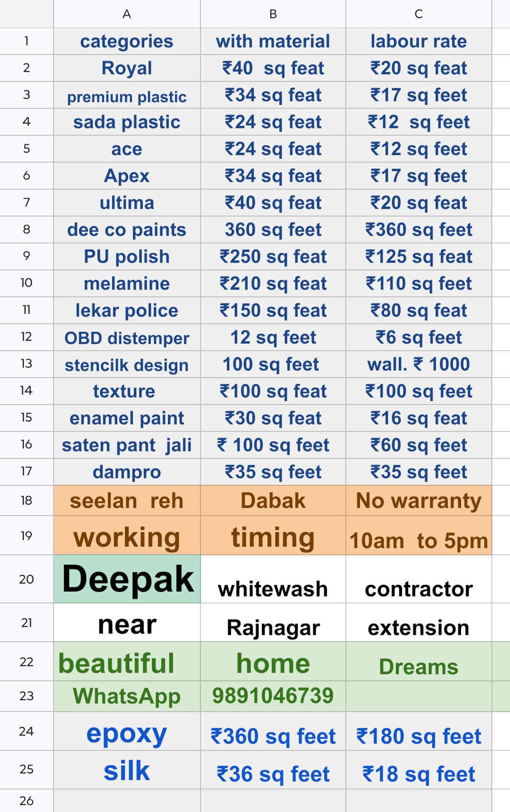Select column C header
The width and height of the screenshot is (510, 812).
tap(419, 14)
